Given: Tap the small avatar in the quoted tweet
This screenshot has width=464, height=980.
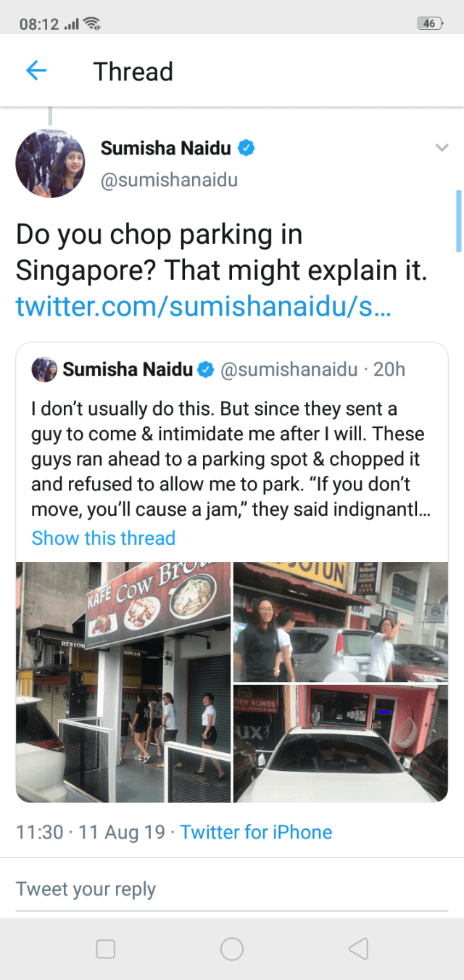Looking at the screenshot, I should coord(44,370).
